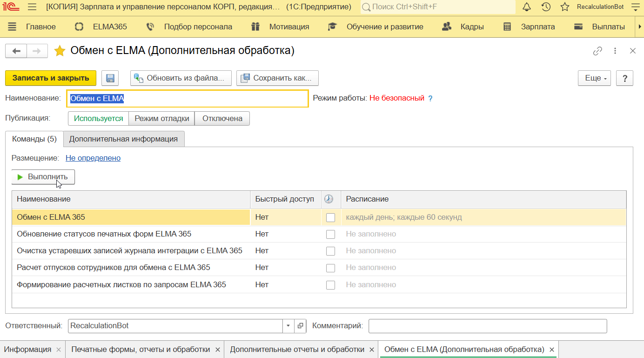Add form to favorites with yellow star

pyautogui.click(x=60, y=51)
